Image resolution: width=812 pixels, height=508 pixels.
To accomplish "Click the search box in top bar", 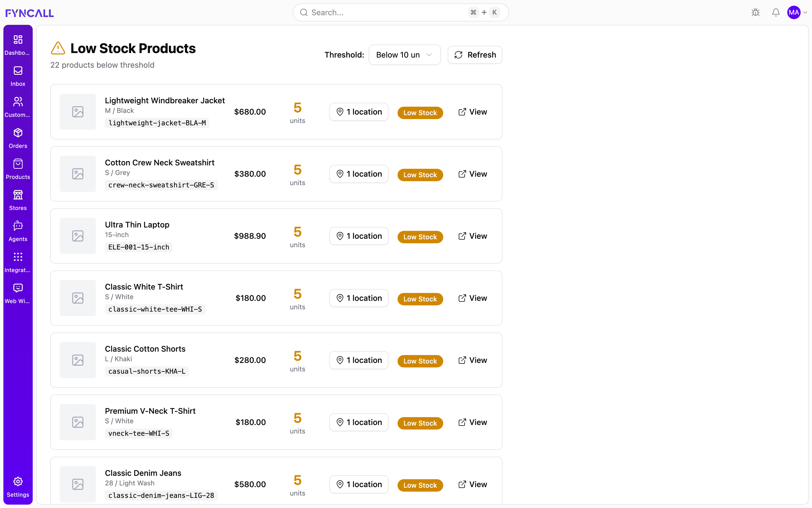I will click(x=401, y=12).
